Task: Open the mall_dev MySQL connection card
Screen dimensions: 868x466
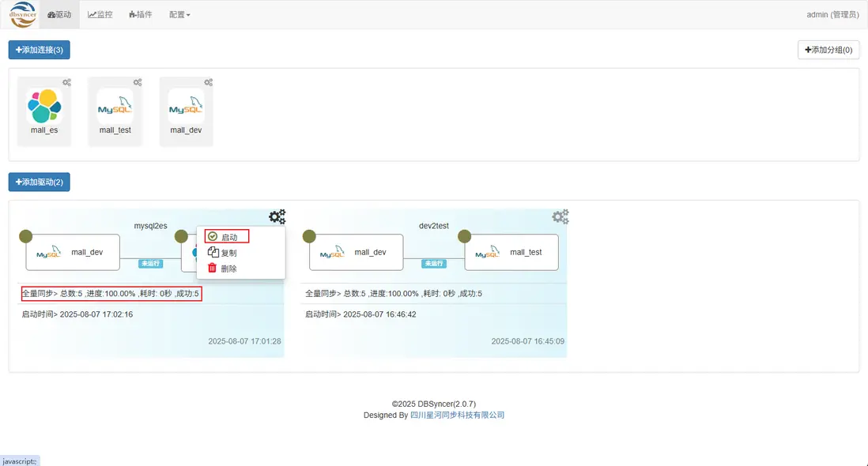Action: 186,111
